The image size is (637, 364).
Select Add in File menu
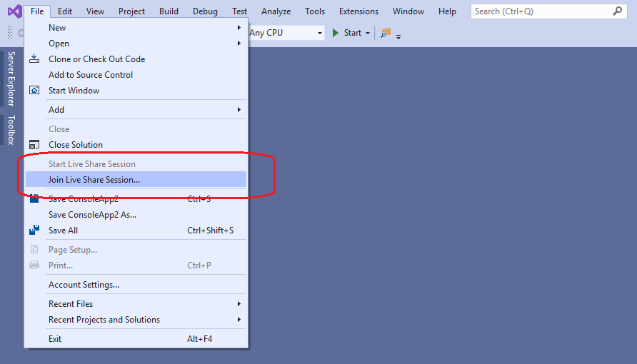[x=136, y=110]
